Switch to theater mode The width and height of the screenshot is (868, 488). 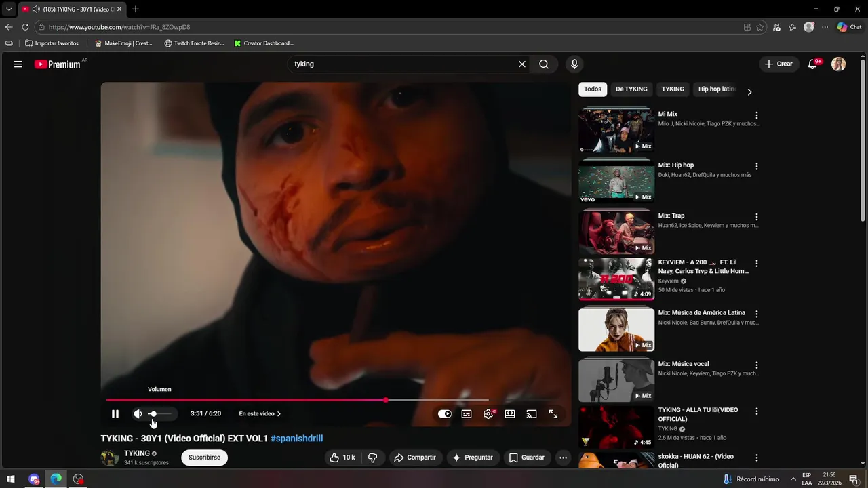click(510, 414)
